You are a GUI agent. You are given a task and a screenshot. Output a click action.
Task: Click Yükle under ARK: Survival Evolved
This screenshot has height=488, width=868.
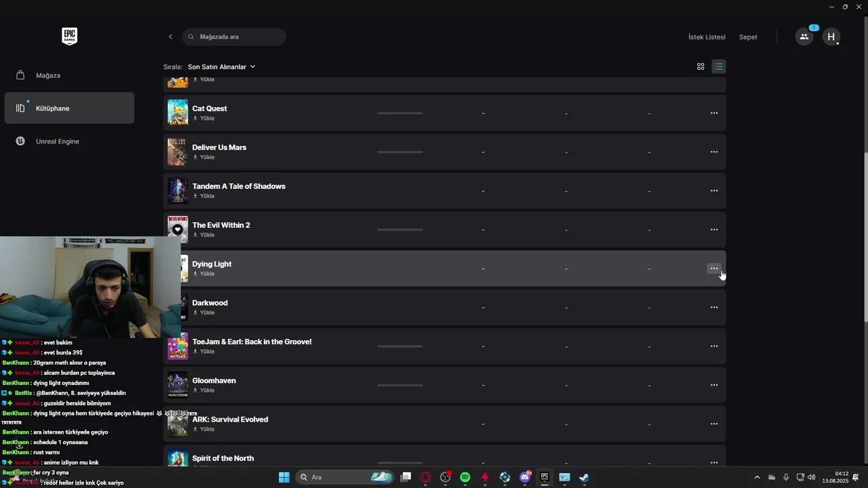[203, 429]
